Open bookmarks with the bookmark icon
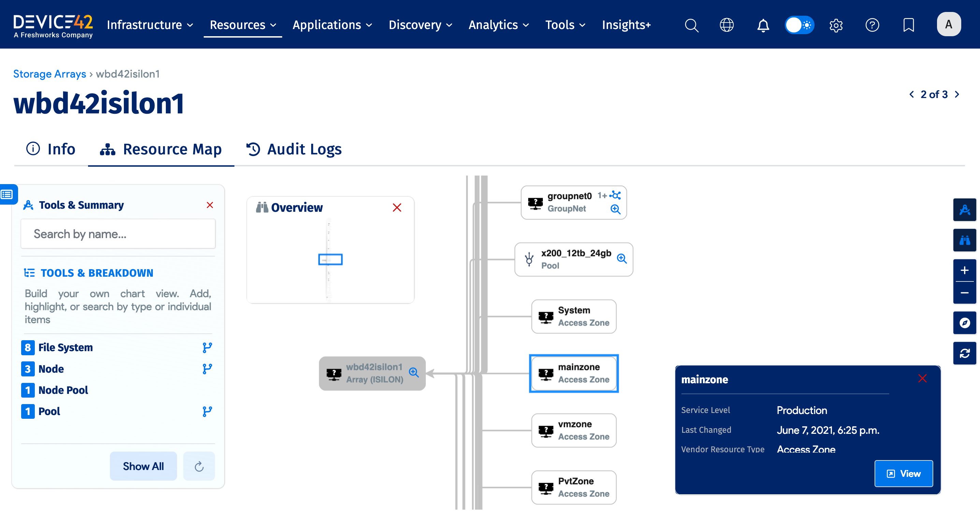Image resolution: width=980 pixels, height=511 pixels. (909, 25)
